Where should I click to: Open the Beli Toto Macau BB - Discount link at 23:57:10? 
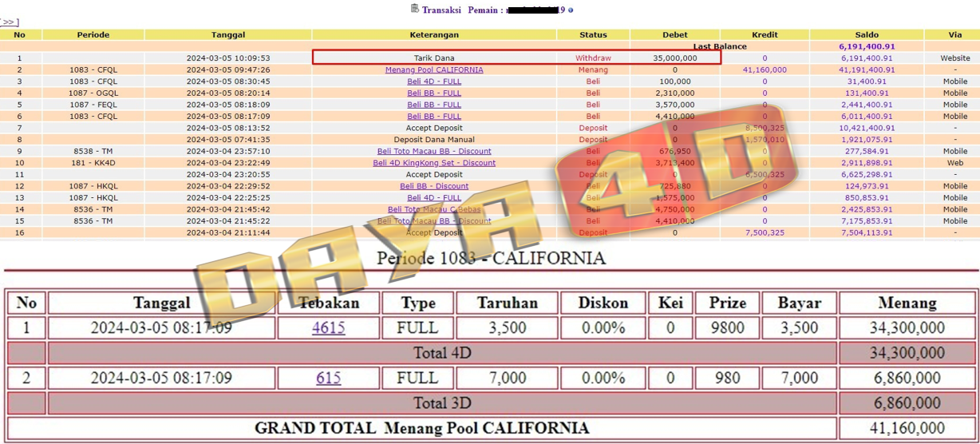434,151
